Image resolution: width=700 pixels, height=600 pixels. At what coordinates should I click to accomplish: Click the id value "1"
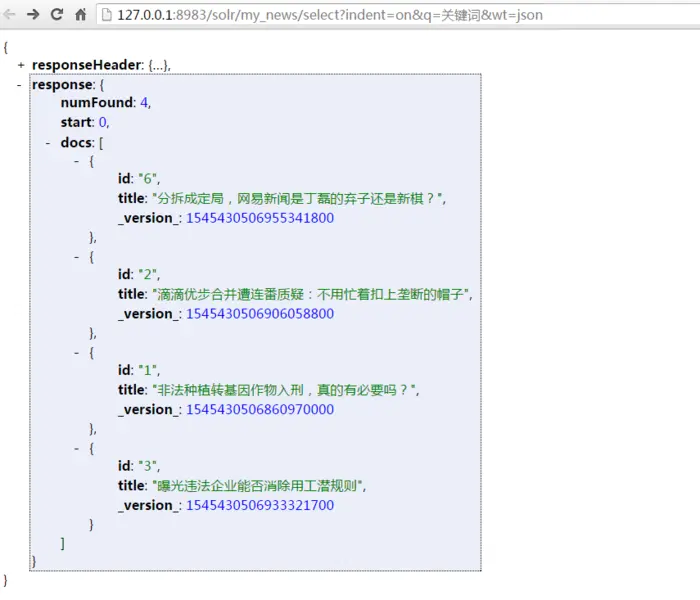(x=147, y=371)
